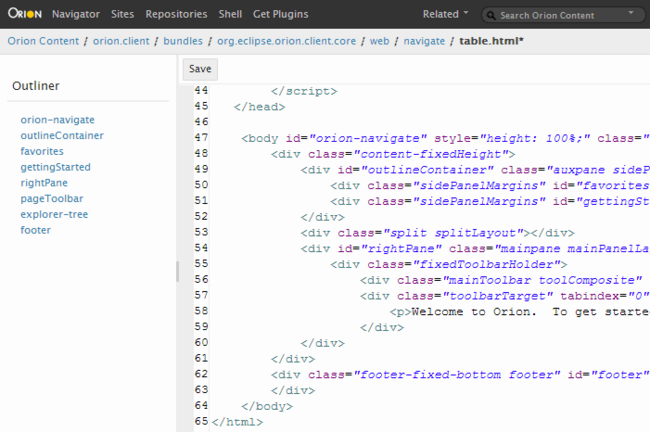Image resolution: width=650 pixels, height=432 pixels.
Task: Go to the bundles breadcrumb
Action: pyautogui.click(x=183, y=41)
